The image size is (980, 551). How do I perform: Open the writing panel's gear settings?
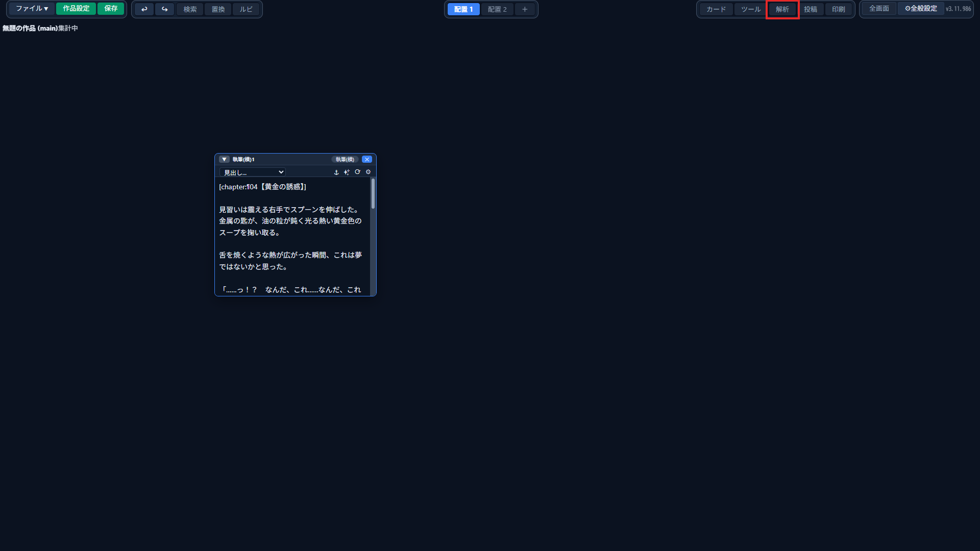368,172
